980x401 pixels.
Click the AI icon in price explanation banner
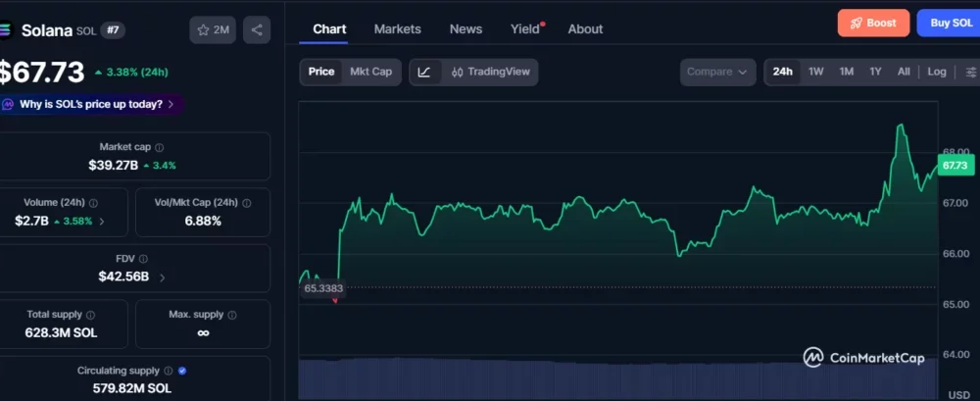[8, 105]
